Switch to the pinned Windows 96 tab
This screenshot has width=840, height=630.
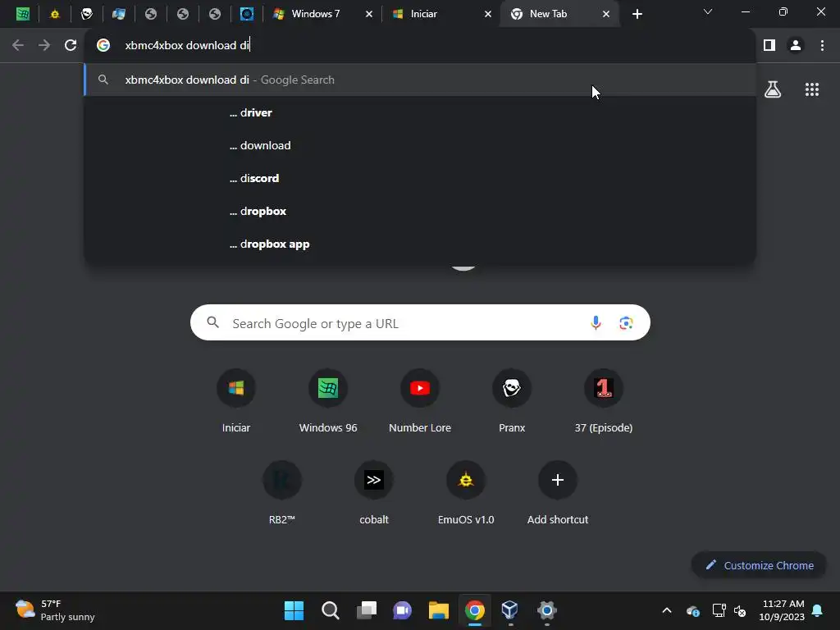coord(22,14)
